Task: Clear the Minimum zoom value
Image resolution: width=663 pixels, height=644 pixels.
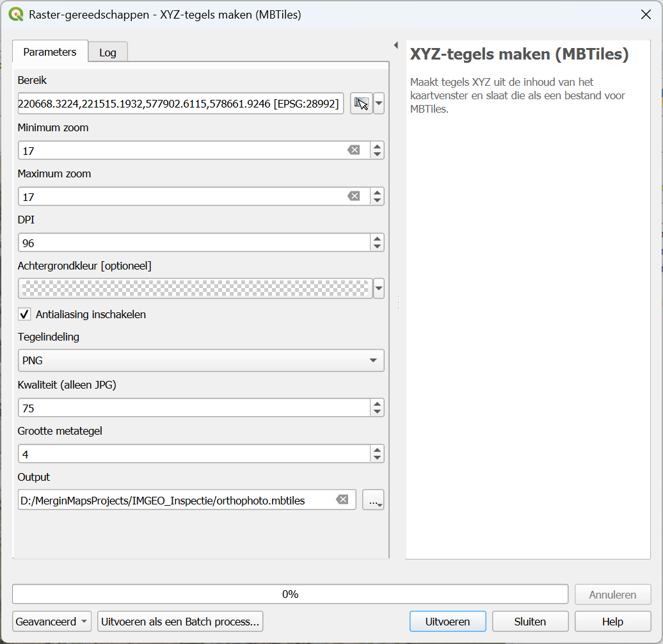Action: pyautogui.click(x=353, y=150)
